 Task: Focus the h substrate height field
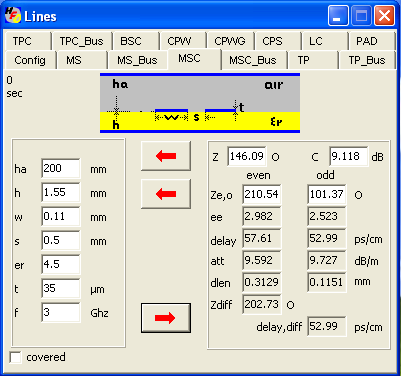pos(61,192)
